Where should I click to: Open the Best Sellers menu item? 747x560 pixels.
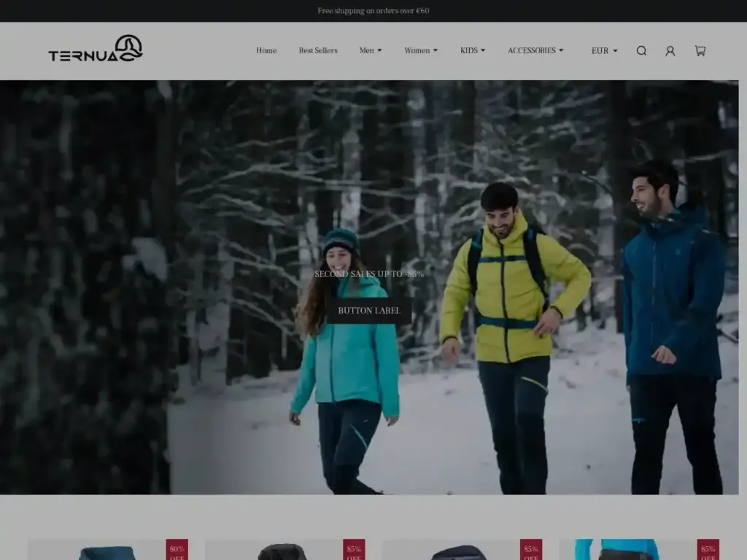318,51
